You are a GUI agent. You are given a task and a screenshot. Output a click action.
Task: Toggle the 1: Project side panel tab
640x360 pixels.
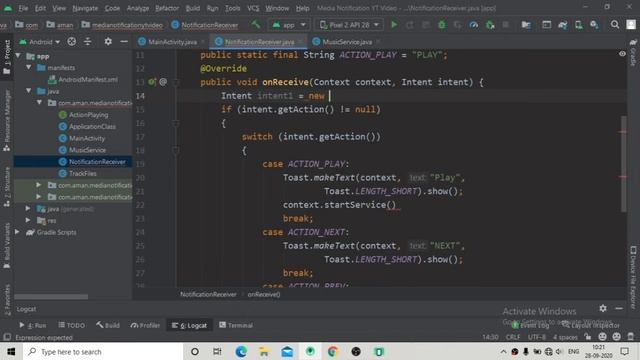coord(7,57)
